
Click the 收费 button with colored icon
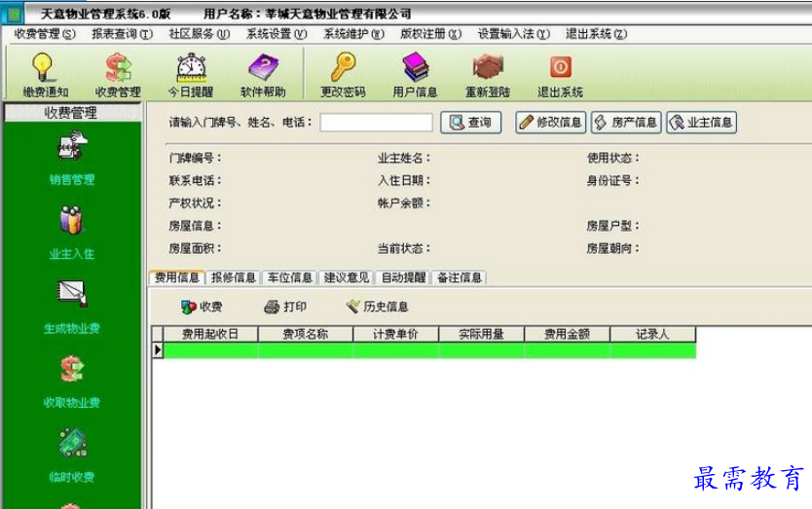[202, 307]
